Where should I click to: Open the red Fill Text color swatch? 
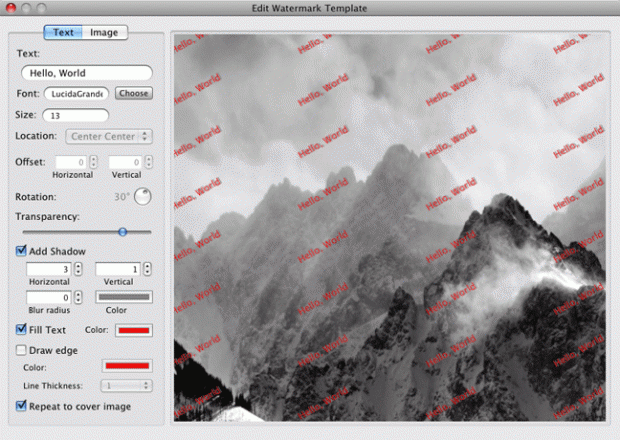coord(133,330)
